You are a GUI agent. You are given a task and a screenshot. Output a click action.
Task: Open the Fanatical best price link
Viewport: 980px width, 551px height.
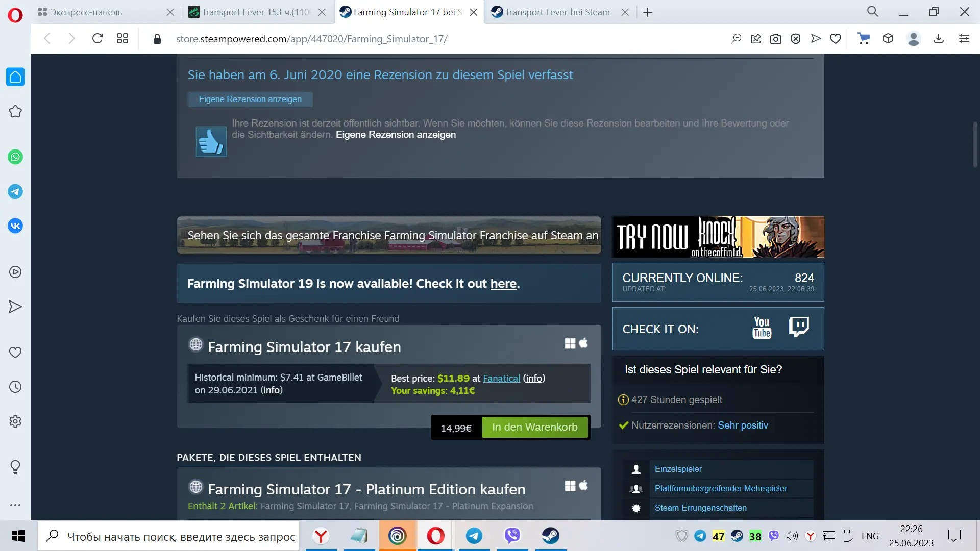501,379
